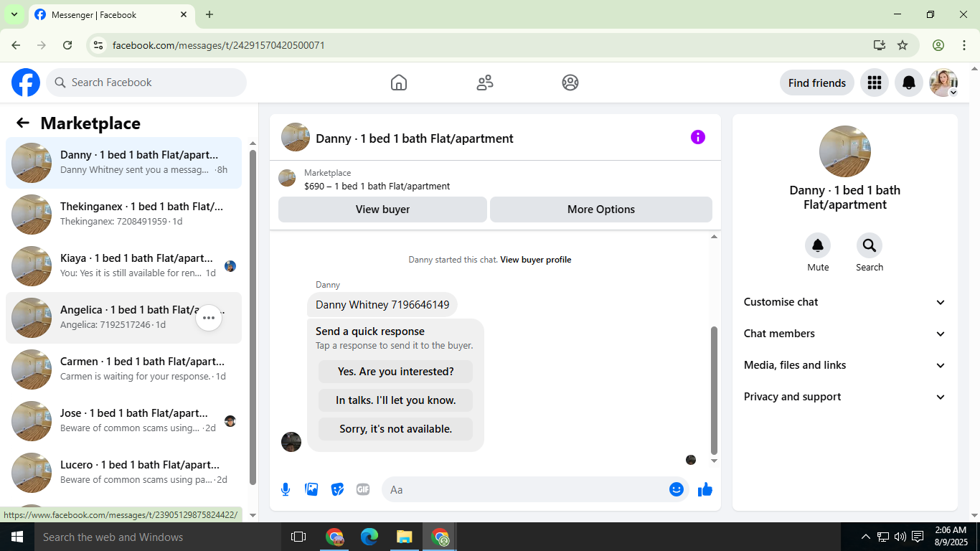Image resolution: width=980 pixels, height=551 pixels.
Task: Expand Media, files and links section
Action: pyautogui.click(x=845, y=365)
